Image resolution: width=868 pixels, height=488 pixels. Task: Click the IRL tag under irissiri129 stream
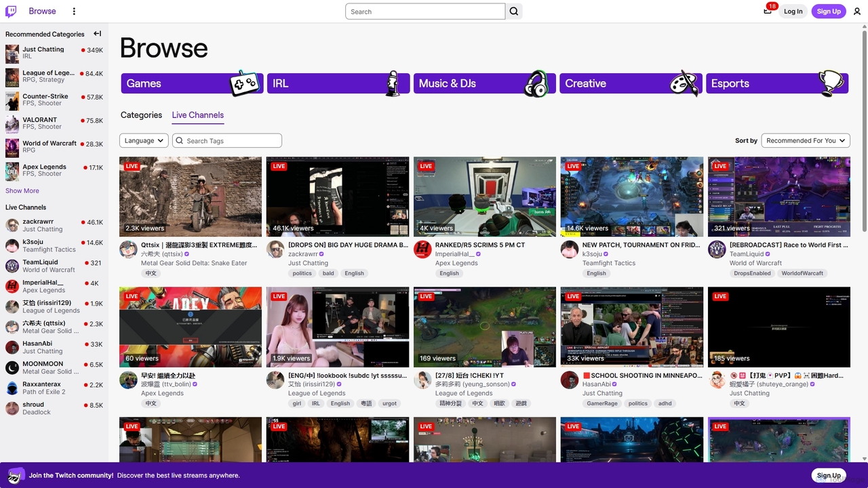pyautogui.click(x=316, y=403)
